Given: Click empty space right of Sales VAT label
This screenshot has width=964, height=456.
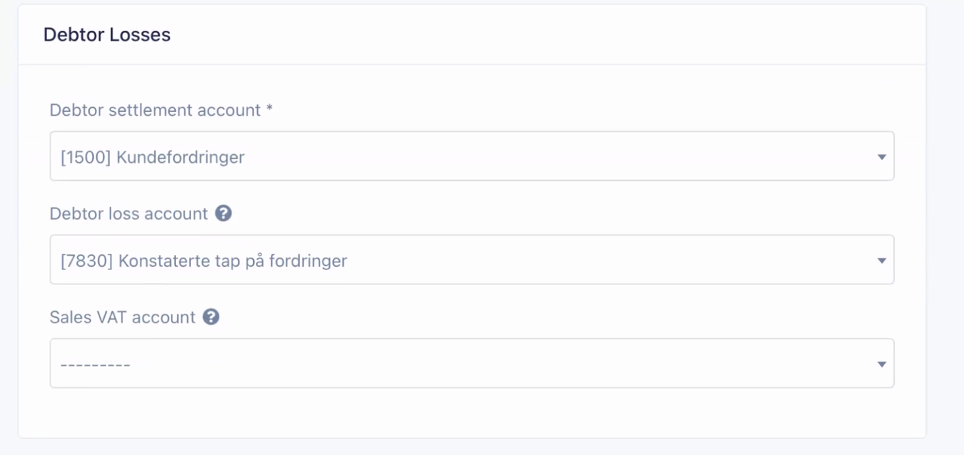Looking at the screenshot, I should point(550,317).
